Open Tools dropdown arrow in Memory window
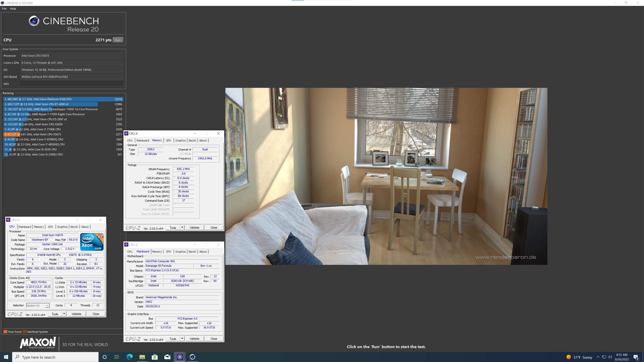Screen dimensions: 644x362 (x=182, y=228)
